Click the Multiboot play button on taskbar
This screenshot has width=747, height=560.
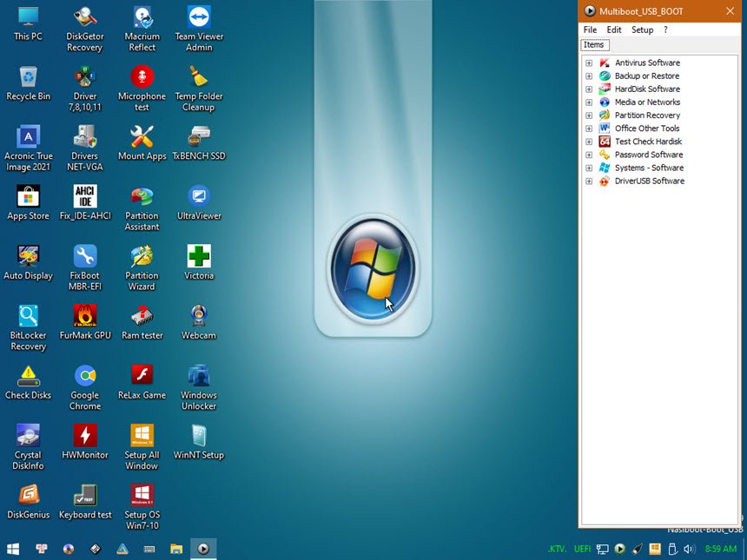pyautogui.click(x=203, y=549)
